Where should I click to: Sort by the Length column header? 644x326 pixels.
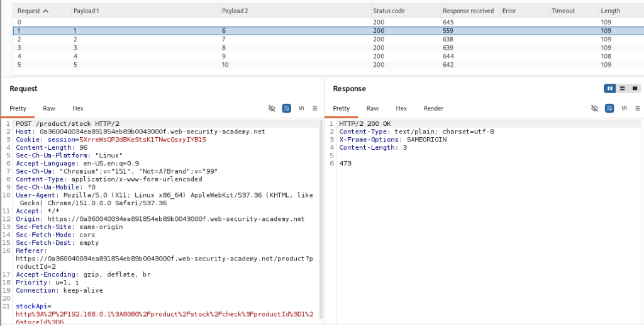pyautogui.click(x=621, y=11)
